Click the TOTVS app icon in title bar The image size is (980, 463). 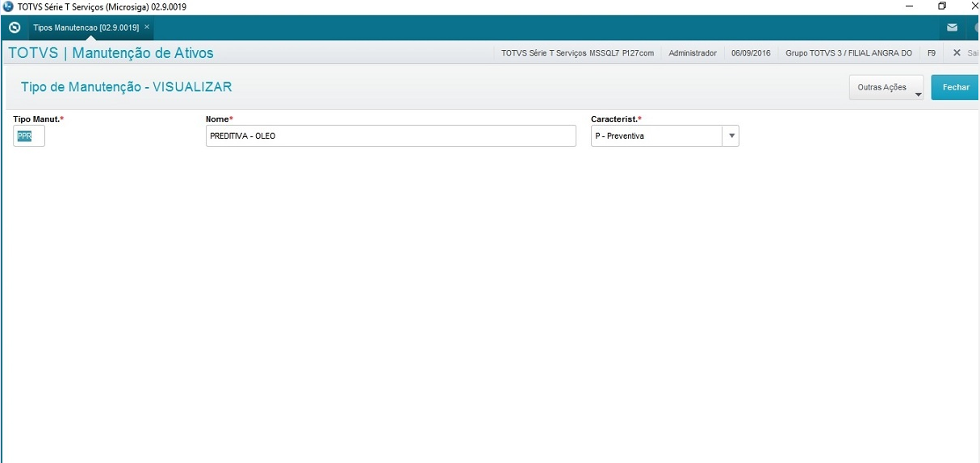8,6
